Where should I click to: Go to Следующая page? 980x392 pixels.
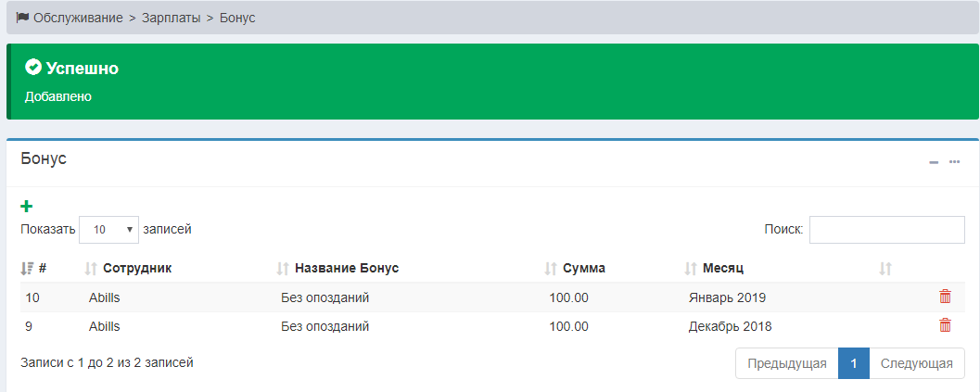(x=916, y=363)
